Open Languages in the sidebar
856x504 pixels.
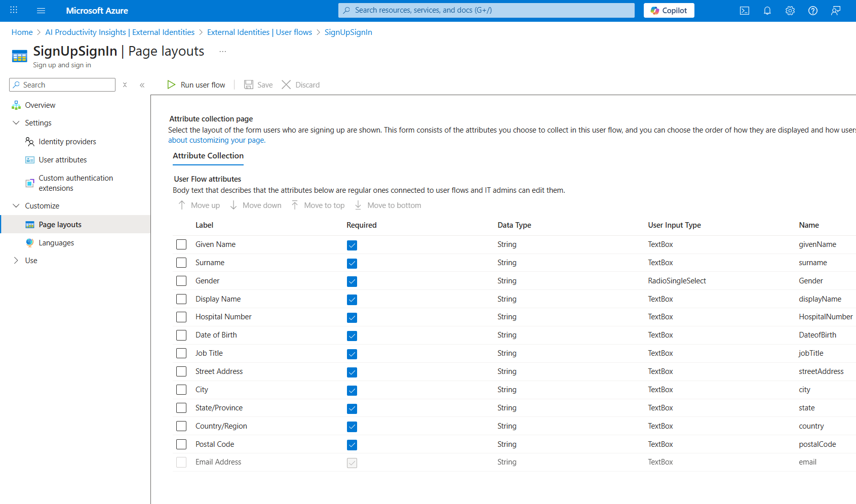point(56,243)
